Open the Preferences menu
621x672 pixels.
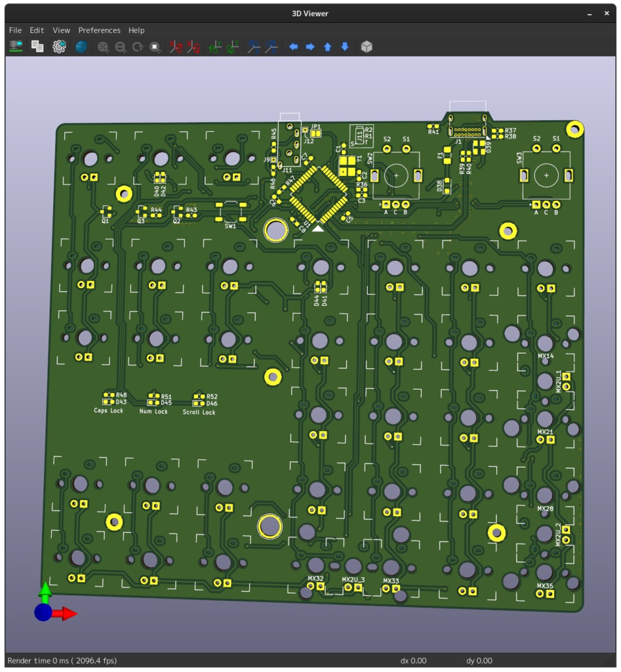pyautogui.click(x=99, y=30)
